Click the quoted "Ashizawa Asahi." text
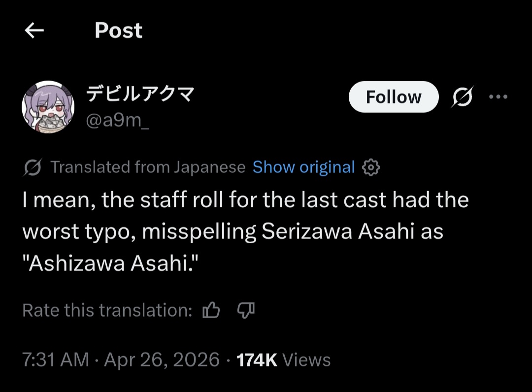Image resolution: width=532 pixels, height=392 pixels. point(110,263)
